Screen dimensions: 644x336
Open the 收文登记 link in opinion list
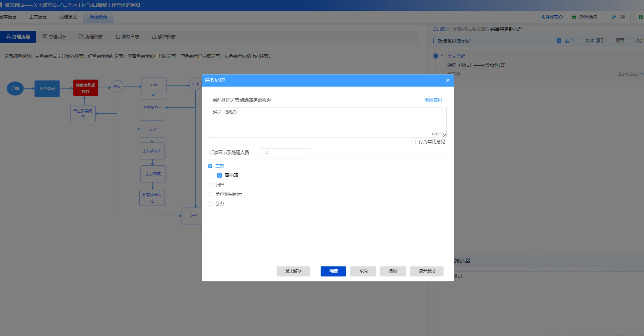[x=456, y=56]
